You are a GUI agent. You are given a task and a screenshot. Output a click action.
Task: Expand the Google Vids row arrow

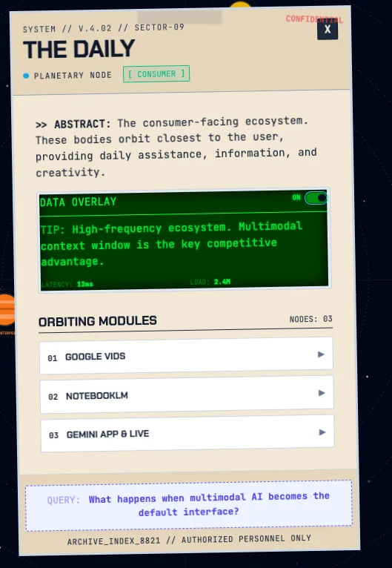tap(321, 354)
